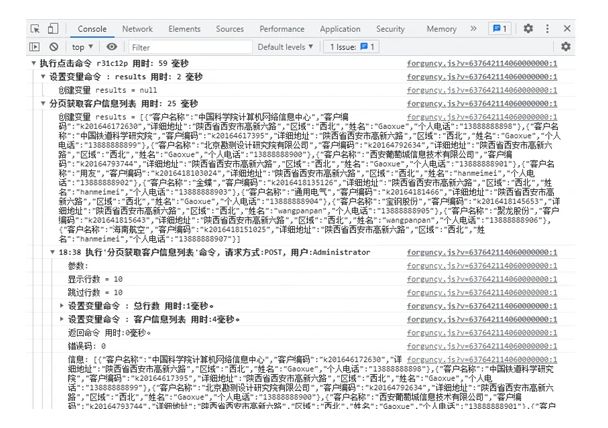Clear the console with the block icon
The width and height of the screenshot is (608, 428).
[54, 47]
